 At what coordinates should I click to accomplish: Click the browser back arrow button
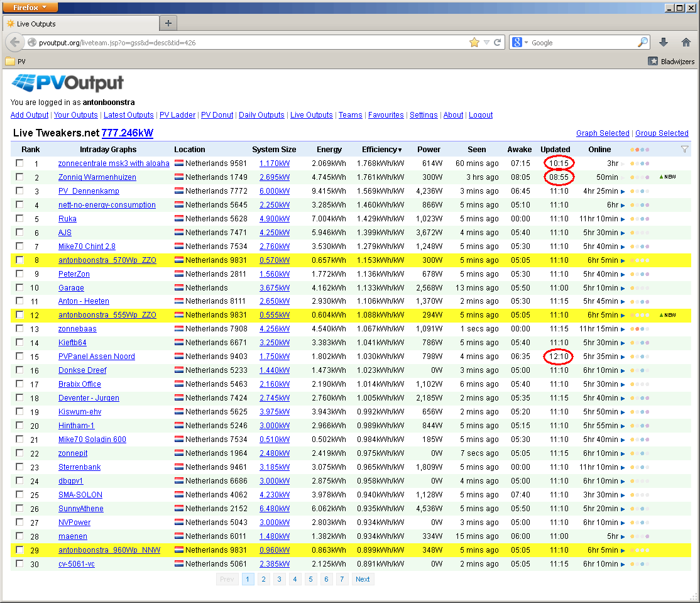pos(14,42)
